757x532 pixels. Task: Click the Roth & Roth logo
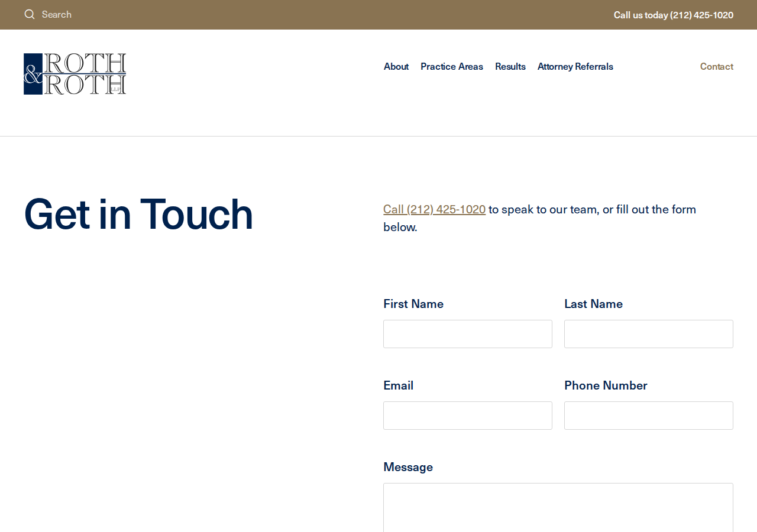(75, 74)
